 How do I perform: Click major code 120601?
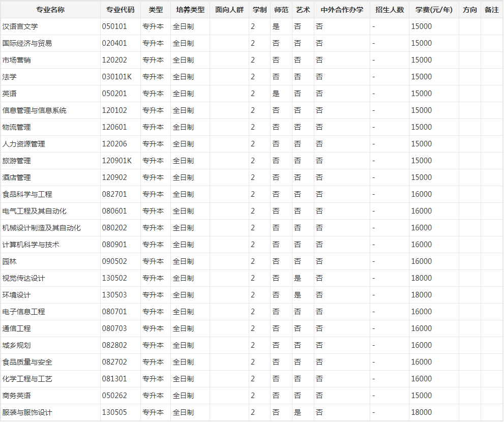pyautogui.click(x=114, y=127)
